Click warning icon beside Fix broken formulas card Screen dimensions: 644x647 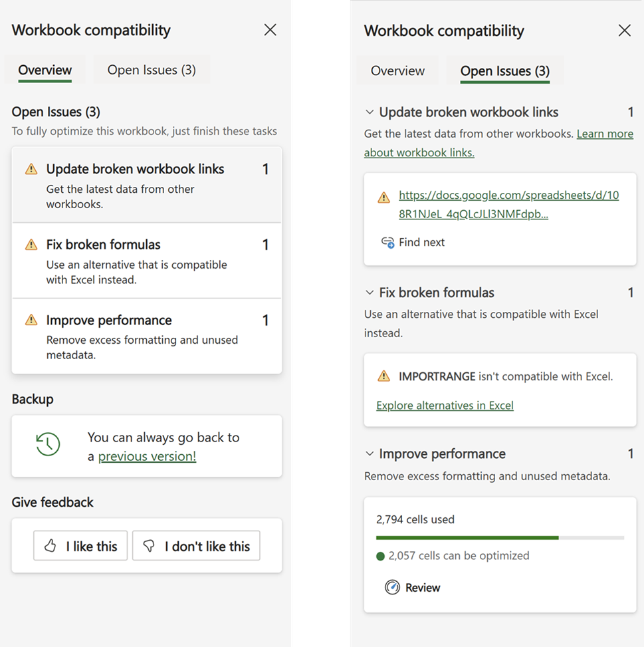[x=31, y=245]
